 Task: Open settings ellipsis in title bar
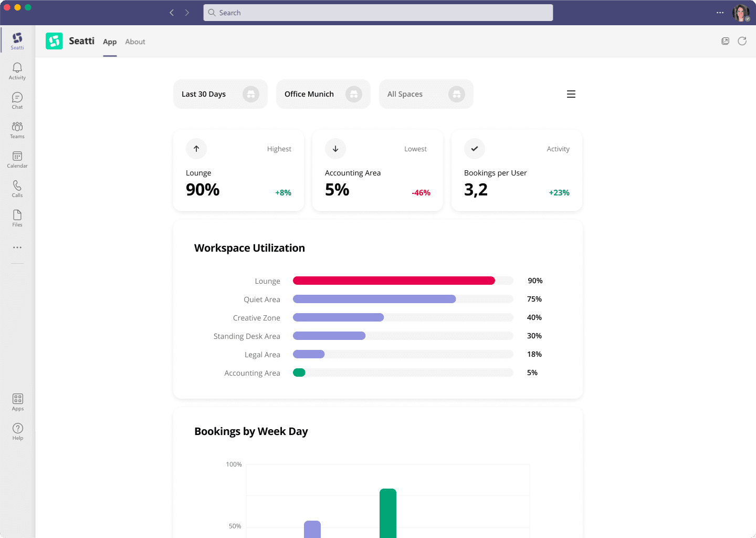tap(720, 13)
